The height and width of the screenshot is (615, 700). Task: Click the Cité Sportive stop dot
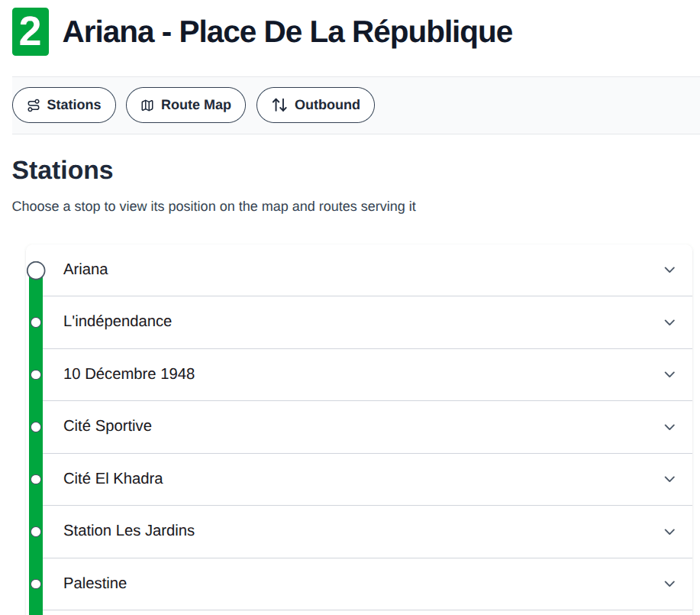tap(36, 427)
